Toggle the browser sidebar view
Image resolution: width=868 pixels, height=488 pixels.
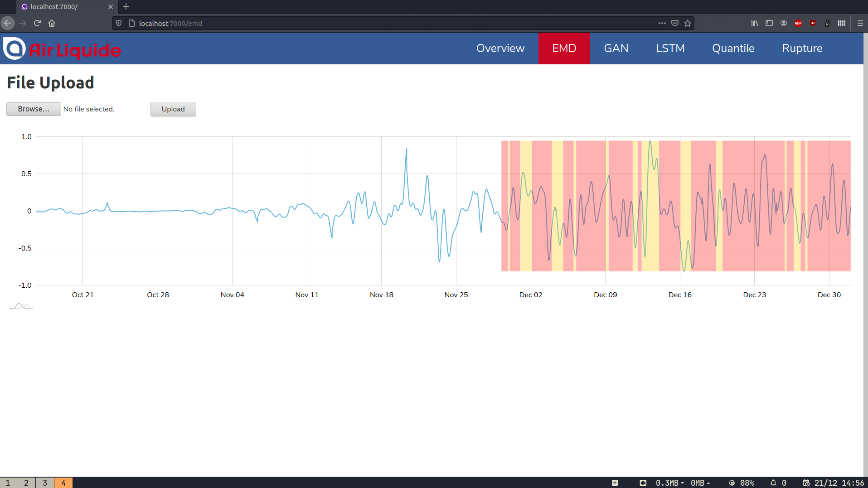point(769,23)
